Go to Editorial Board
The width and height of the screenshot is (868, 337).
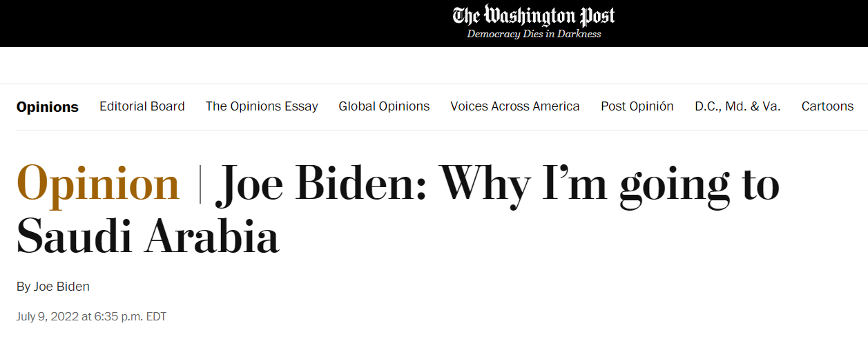[x=142, y=106]
